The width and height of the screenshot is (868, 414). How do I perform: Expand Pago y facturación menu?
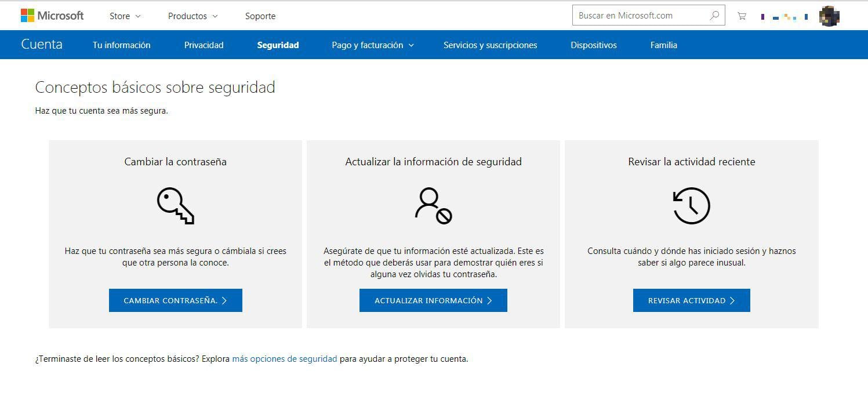372,45
